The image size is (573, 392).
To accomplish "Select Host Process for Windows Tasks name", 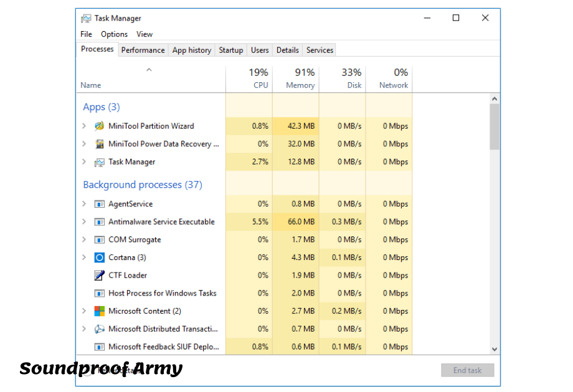I will tap(163, 294).
